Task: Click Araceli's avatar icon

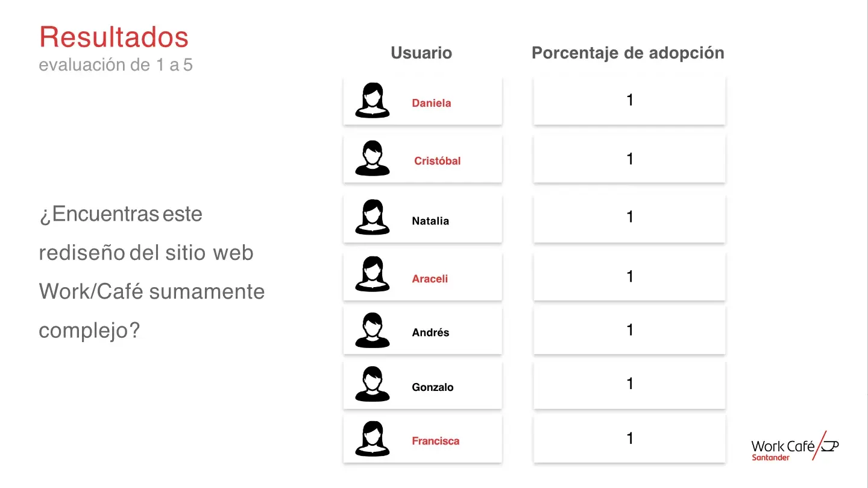Action: point(372,274)
